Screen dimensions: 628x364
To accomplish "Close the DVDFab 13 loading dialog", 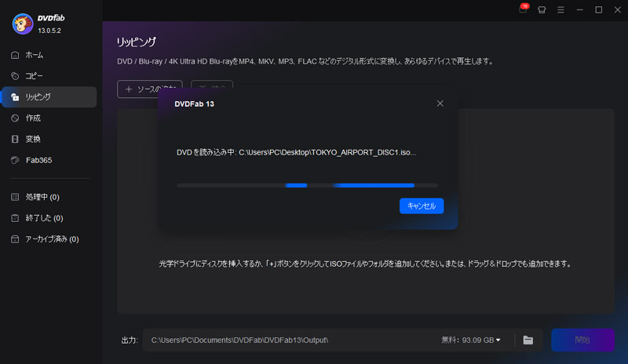I will click(440, 104).
